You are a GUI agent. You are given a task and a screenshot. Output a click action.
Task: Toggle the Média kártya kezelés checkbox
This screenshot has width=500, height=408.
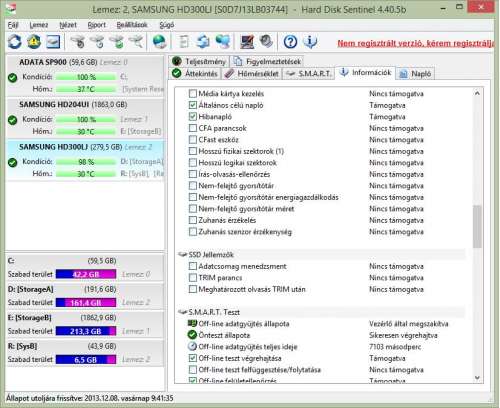pyautogui.click(x=193, y=93)
